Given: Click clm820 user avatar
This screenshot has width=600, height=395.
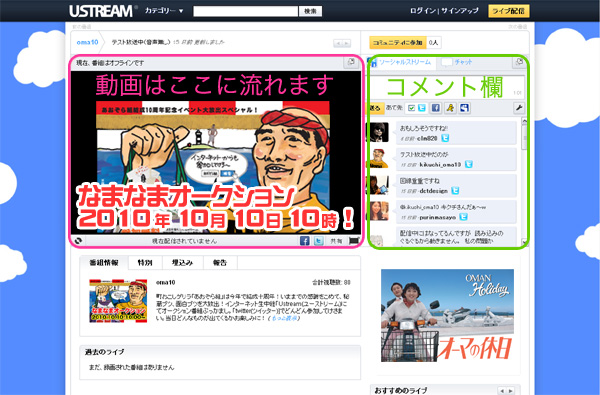Looking at the screenshot, I should click(x=379, y=132).
